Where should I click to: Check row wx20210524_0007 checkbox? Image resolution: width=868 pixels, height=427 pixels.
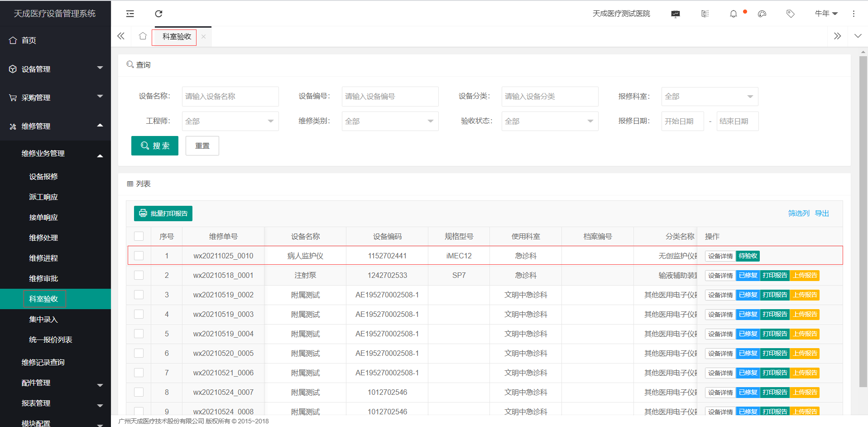(139, 392)
